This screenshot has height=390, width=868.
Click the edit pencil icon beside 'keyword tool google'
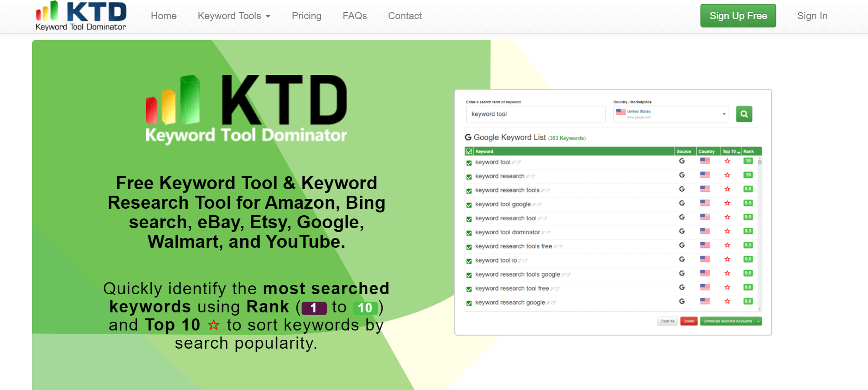pyautogui.click(x=534, y=205)
